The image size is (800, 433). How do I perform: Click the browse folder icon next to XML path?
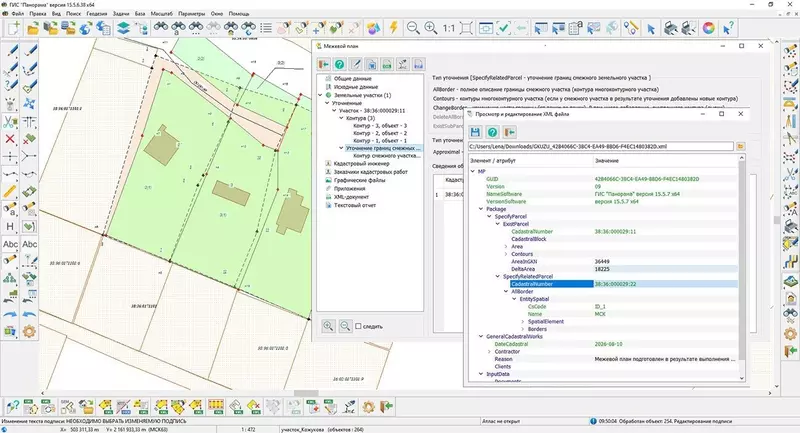pos(740,146)
